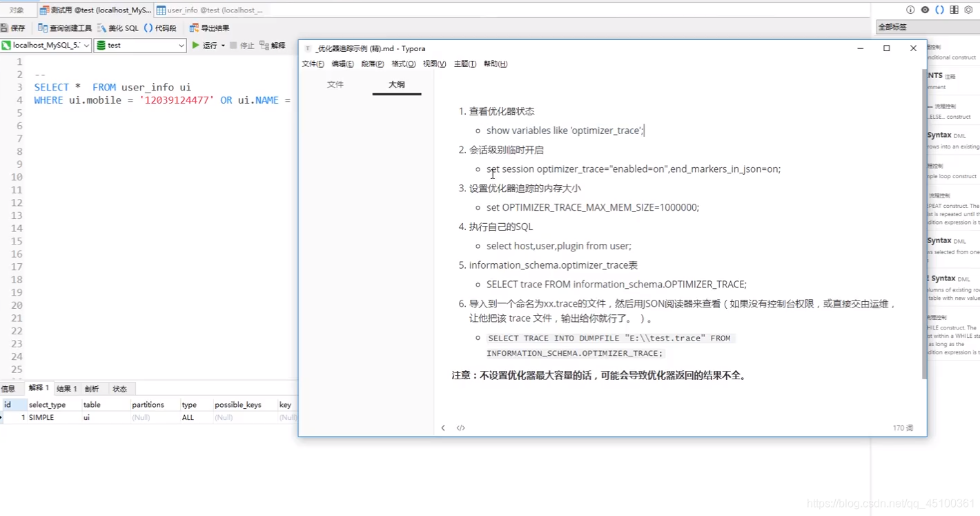The height and width of the screenshot is (516, 980).
Task: Open the 状态 status tab
Action: click(x=119, y=388)
